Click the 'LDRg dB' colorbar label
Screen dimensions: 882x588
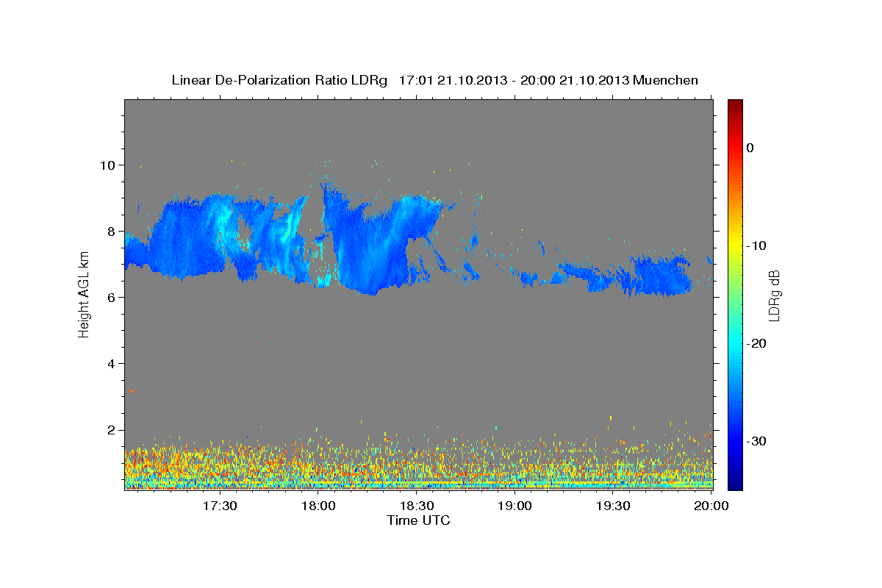[773, 295]
